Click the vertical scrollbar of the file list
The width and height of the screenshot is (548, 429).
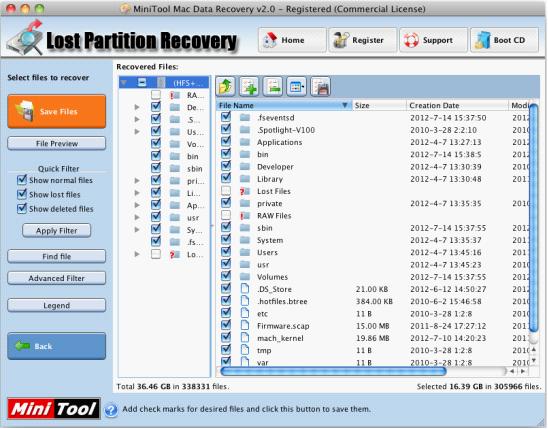pos(533,217)
